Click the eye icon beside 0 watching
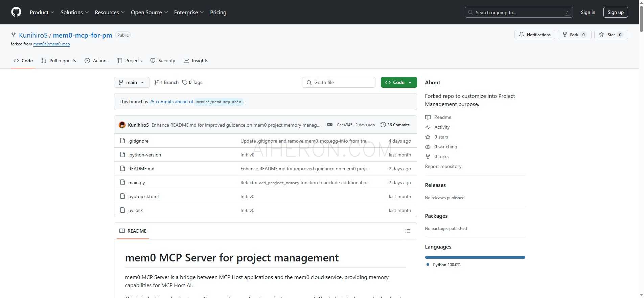644x298 pixels. [x=428, y=147]
